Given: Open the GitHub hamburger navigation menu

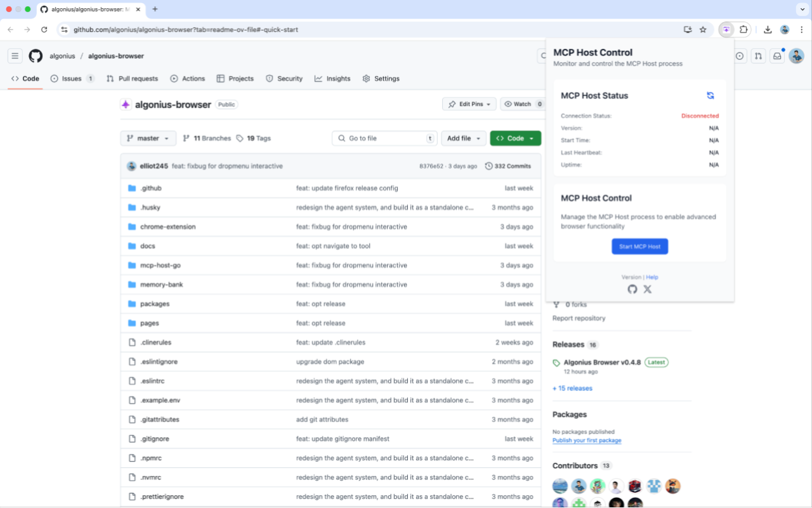Looking at the screenshot, I should 15,56.
